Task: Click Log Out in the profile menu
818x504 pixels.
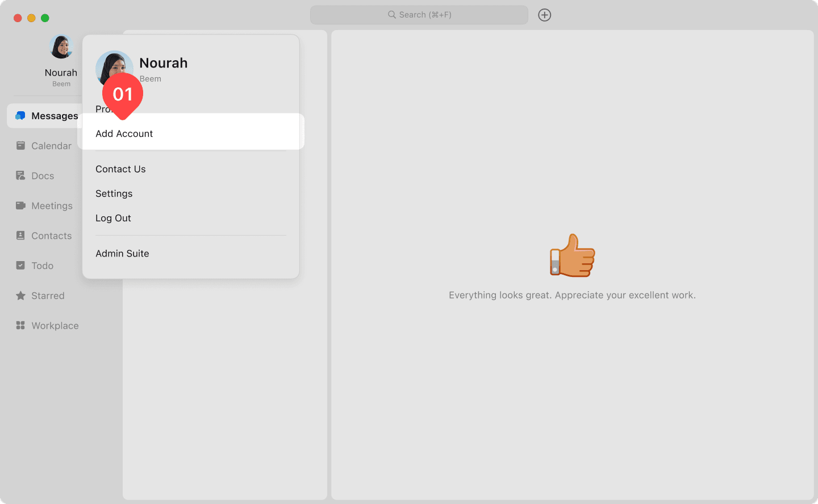Action: pyautogui.click(x=113, y=218)
